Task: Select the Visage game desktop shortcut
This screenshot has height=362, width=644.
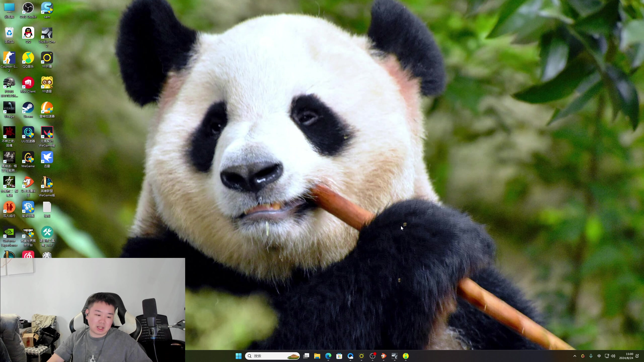Action: [9, 110]
